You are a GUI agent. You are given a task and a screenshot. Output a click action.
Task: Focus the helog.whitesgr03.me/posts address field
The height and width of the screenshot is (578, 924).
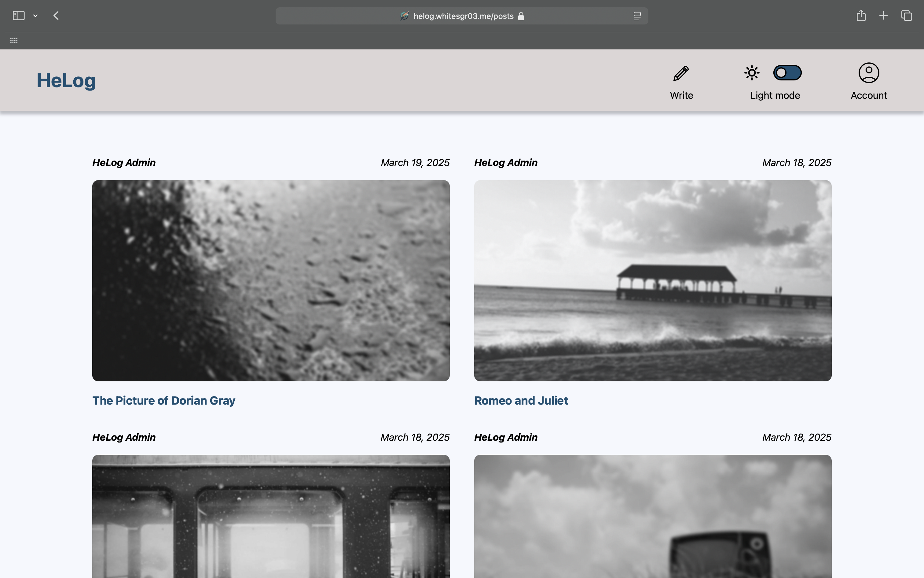coord(462,16)
